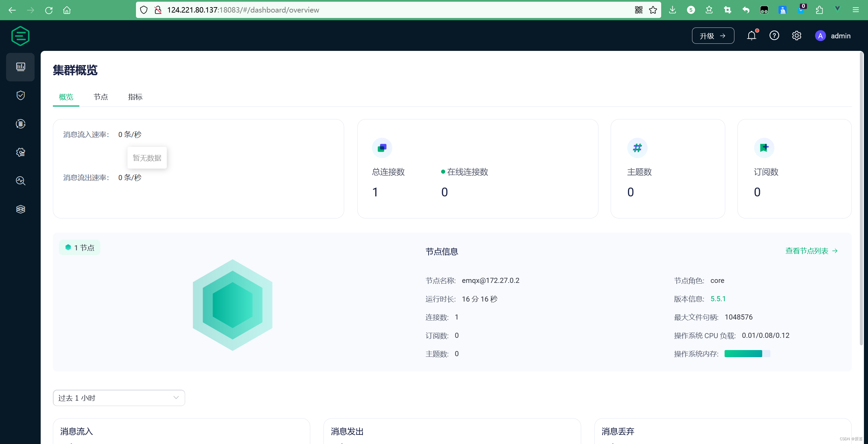Switch to the 指标 tab

click(x=135, y=97)
